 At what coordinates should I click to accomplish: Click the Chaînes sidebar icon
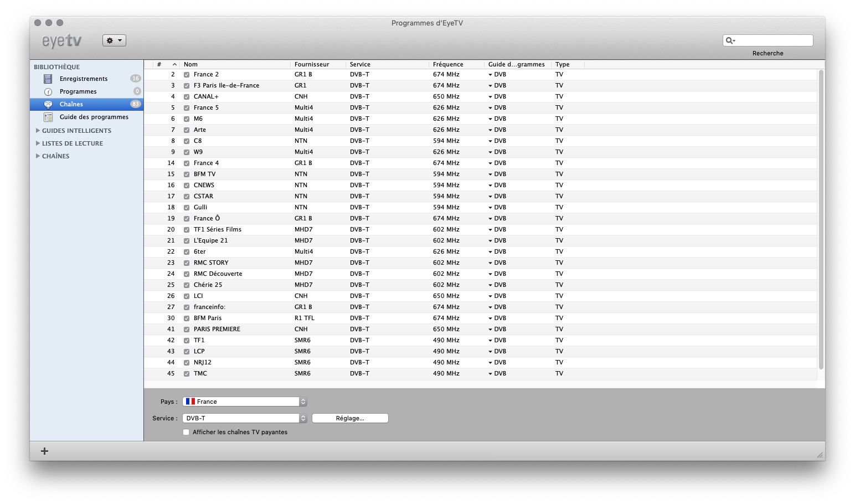[x=48, y=104]
